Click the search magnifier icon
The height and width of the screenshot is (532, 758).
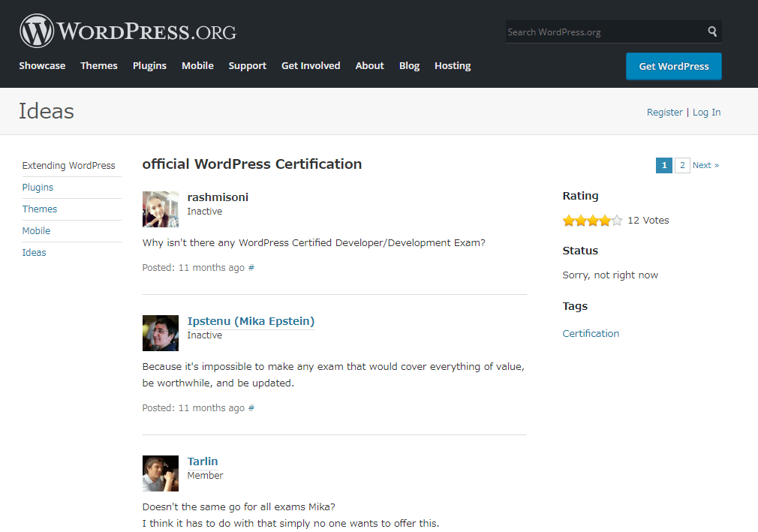click(711, 32)
